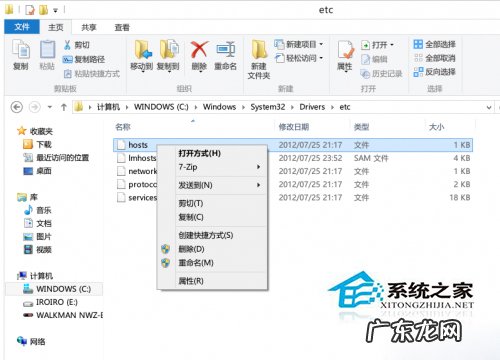Open History in the ribbon
Image resolution: width=500 pixels, height=360 pixels.
coord(381,74)
